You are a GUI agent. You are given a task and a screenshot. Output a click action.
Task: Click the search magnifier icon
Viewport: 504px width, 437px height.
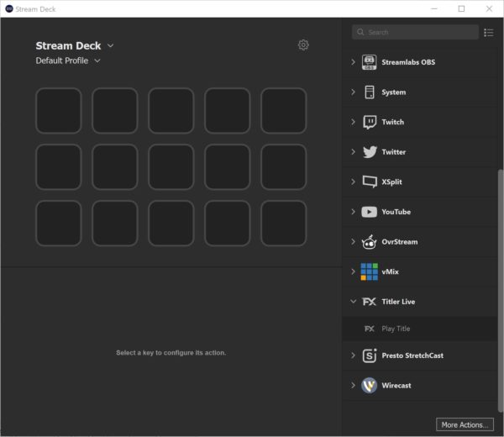pos(360,32)
